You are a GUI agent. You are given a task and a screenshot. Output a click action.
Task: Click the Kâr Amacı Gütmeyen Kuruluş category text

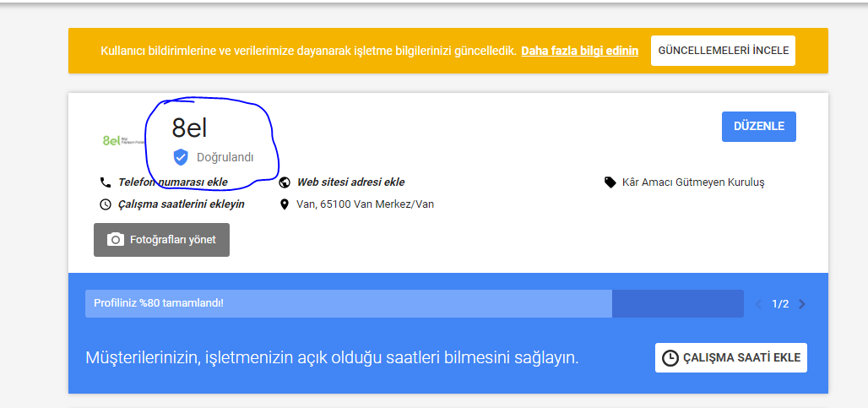click(693, 182)
